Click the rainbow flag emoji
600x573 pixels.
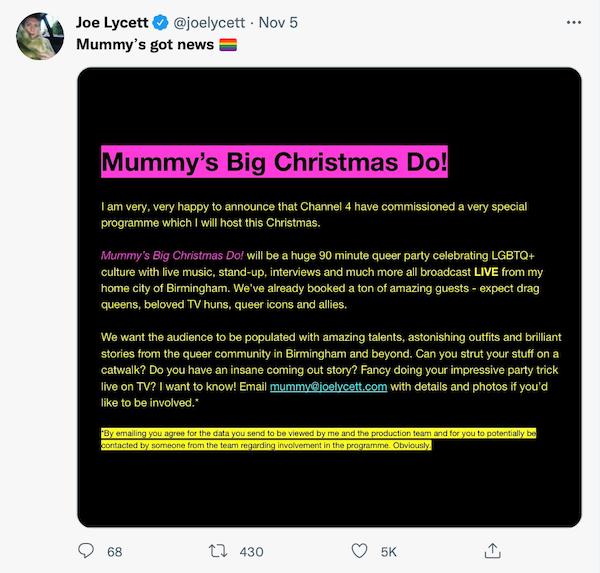228,45
